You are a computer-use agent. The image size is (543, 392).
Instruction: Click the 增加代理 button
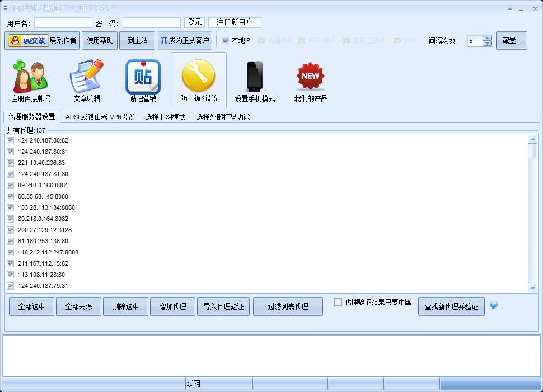click(173, 306)
